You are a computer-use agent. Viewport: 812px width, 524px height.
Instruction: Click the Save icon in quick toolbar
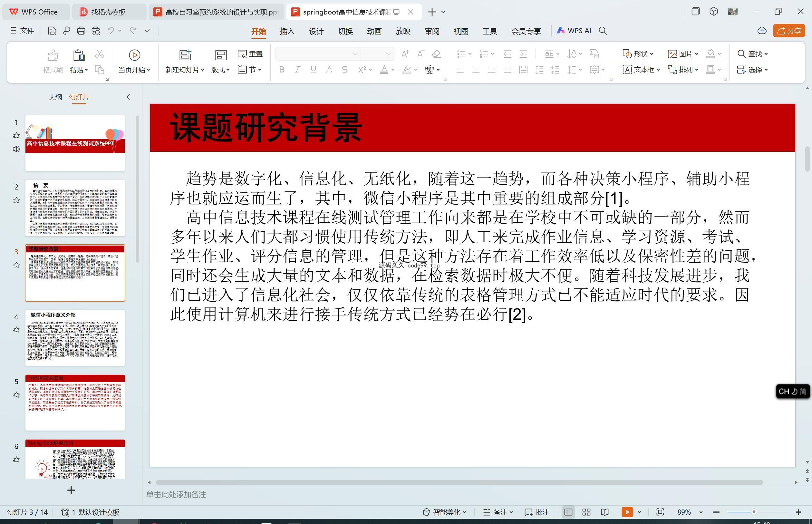[52, 31]
